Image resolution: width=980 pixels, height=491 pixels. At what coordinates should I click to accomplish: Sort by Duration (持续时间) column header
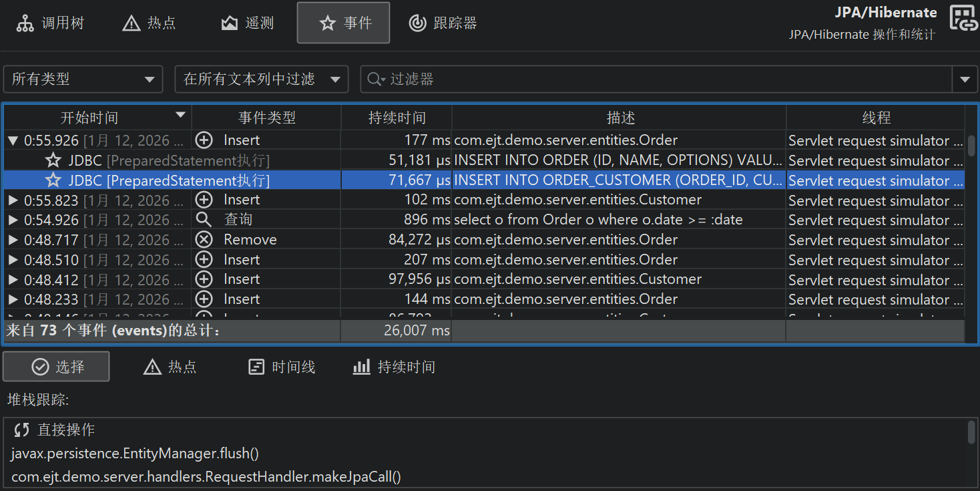pyautogui.click(x=397, y=118)
